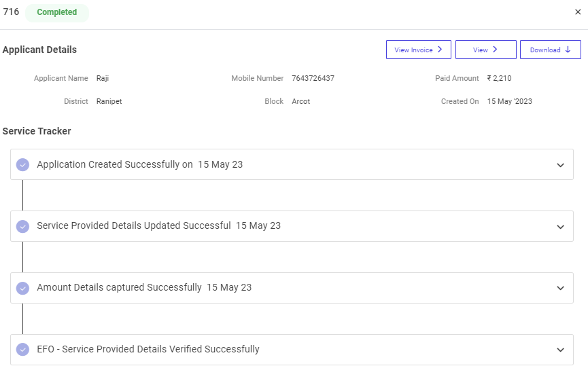Expand Service Provided Details Updated chevron
588x366 pixels.
560,227
